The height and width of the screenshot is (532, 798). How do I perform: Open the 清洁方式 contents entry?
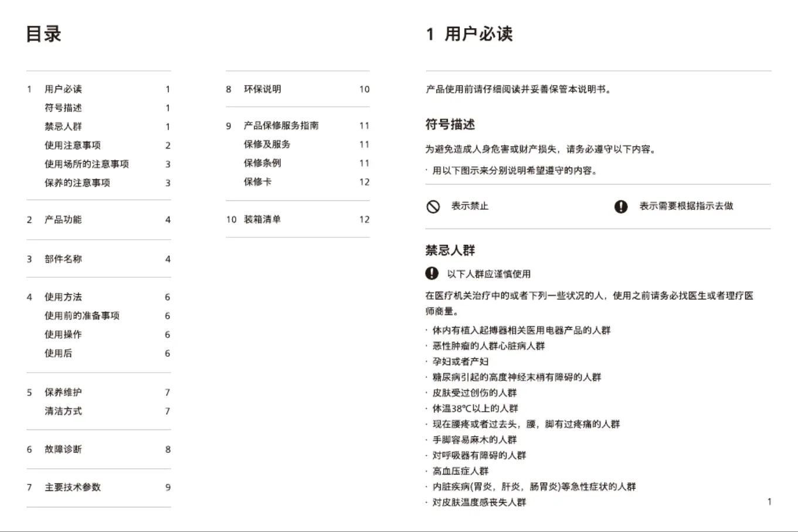coord(63,411)
